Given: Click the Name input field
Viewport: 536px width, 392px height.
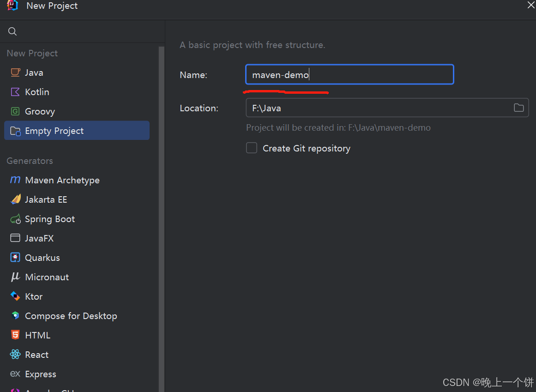Looking at the screenshot, I should tap(349, 74).
